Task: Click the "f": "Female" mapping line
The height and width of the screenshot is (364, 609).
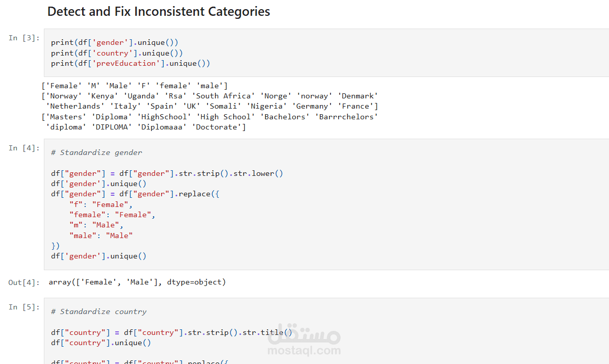Action: tap(101, 204)
